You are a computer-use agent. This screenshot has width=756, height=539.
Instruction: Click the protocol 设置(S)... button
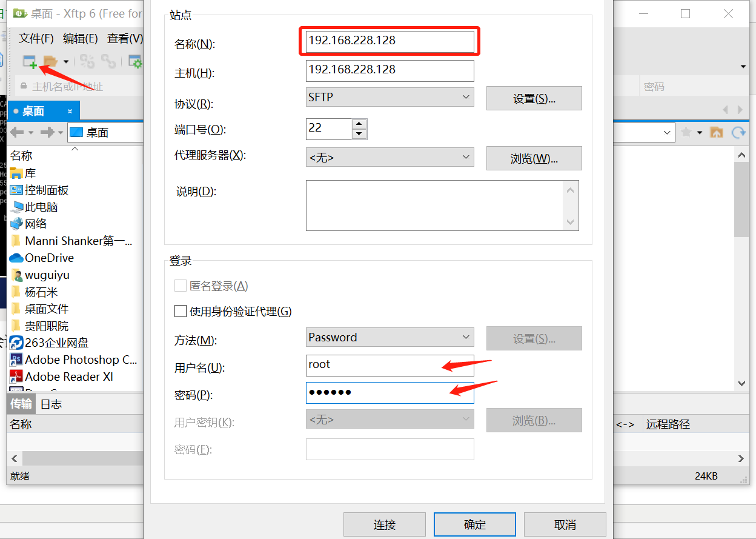[x=534, y=98]
